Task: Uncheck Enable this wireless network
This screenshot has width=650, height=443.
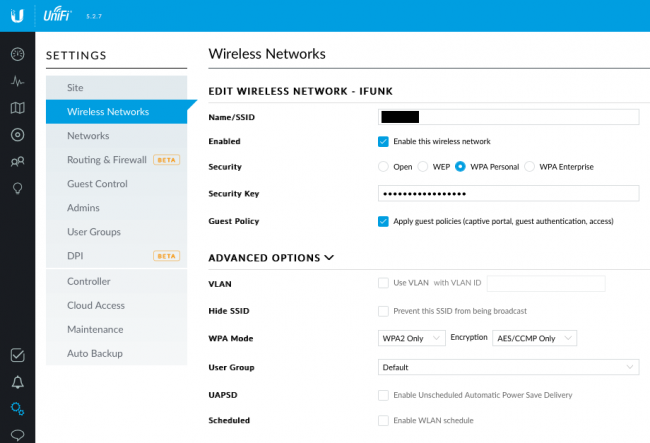Action: pyautogui.click(x=383, y=141)
